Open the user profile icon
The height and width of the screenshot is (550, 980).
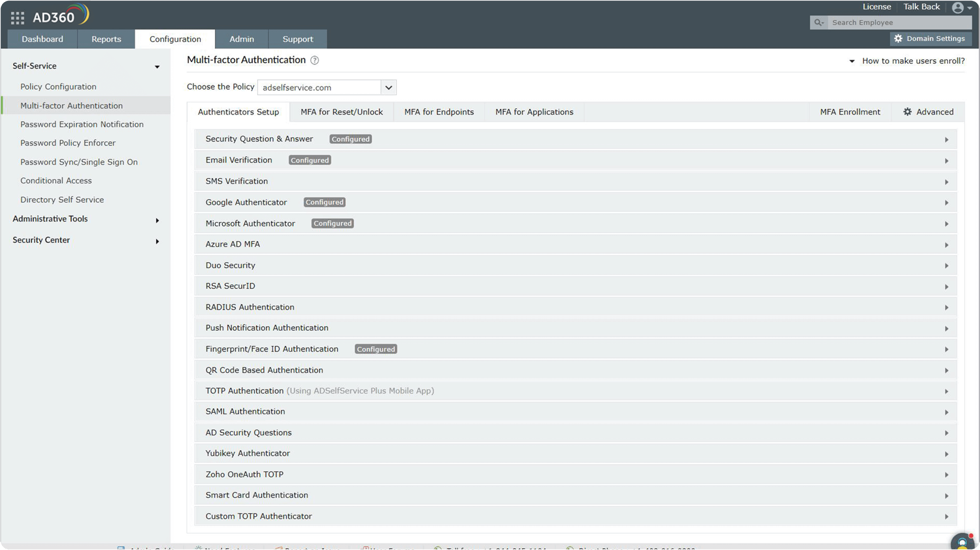tap(958, 8)
